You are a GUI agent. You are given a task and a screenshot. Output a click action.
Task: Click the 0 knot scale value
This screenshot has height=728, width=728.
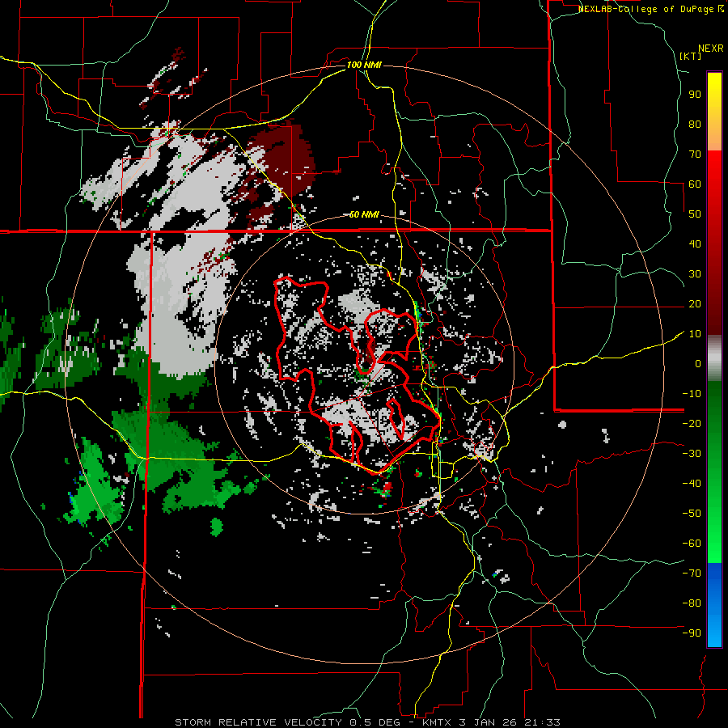[698, 363]
